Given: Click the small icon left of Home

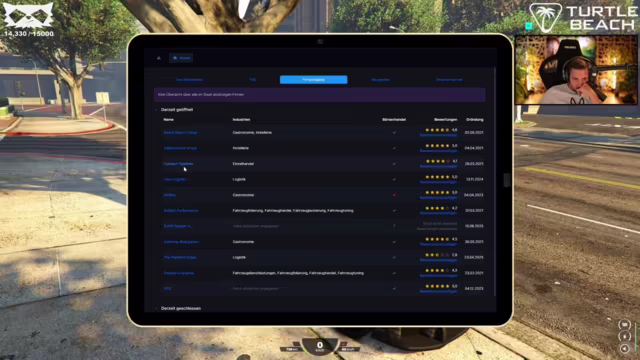Looking at the screenshot, I should pos(159,58).
